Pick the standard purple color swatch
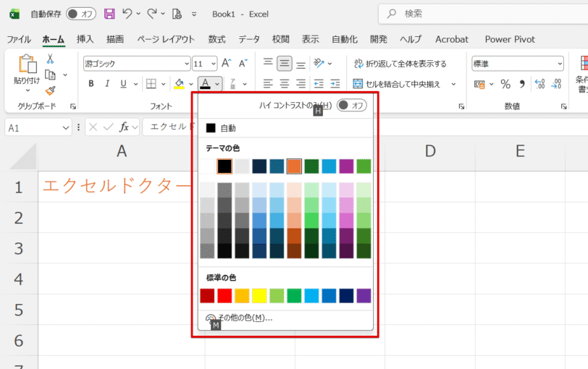The height and width of the screenshot is (369, 588). click(x=364, y=296)
